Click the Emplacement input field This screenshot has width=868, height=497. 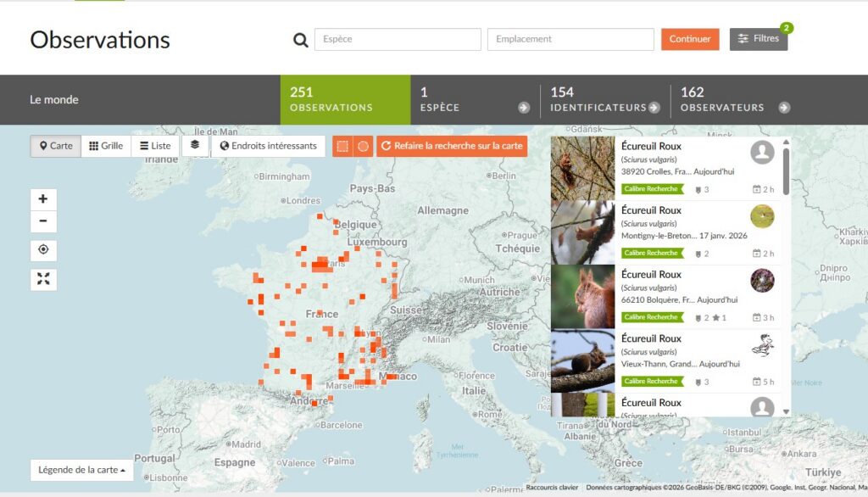pyautogui.click(x=570, y=39)
